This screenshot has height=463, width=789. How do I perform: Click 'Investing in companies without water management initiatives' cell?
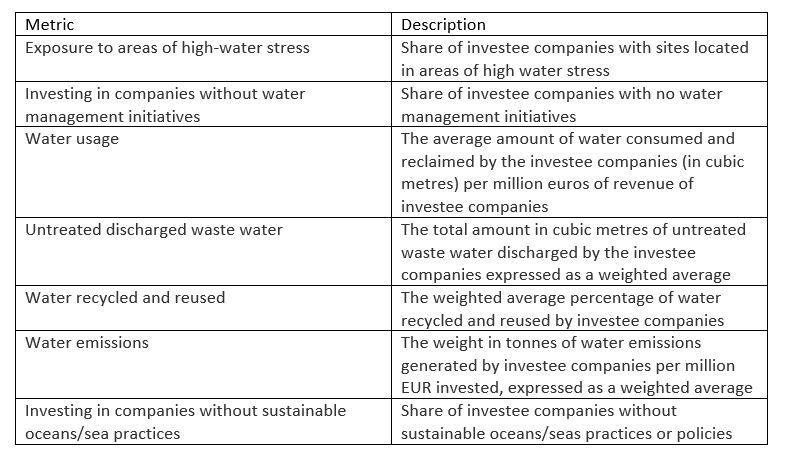tap(203, 104)
